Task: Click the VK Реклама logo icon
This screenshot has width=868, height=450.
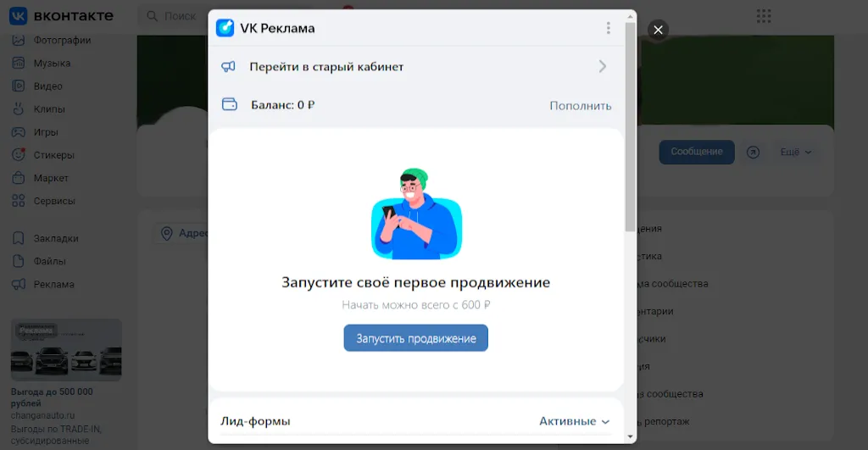Action: (225, 28)
